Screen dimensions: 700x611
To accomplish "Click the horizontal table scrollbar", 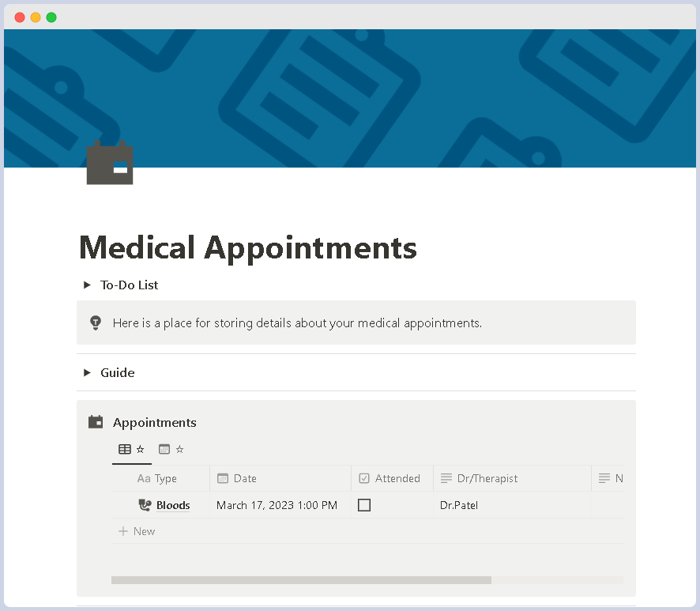I will pyautogui.click(x=301, y=580).
